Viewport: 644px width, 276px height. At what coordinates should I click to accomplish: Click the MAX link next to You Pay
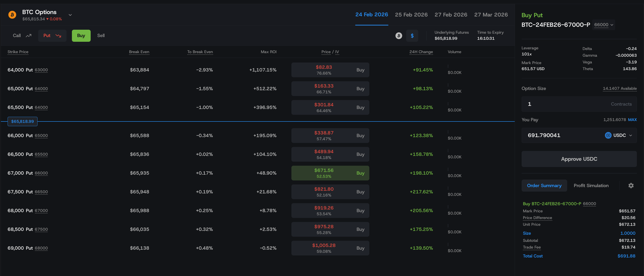(x=632, y=119)
